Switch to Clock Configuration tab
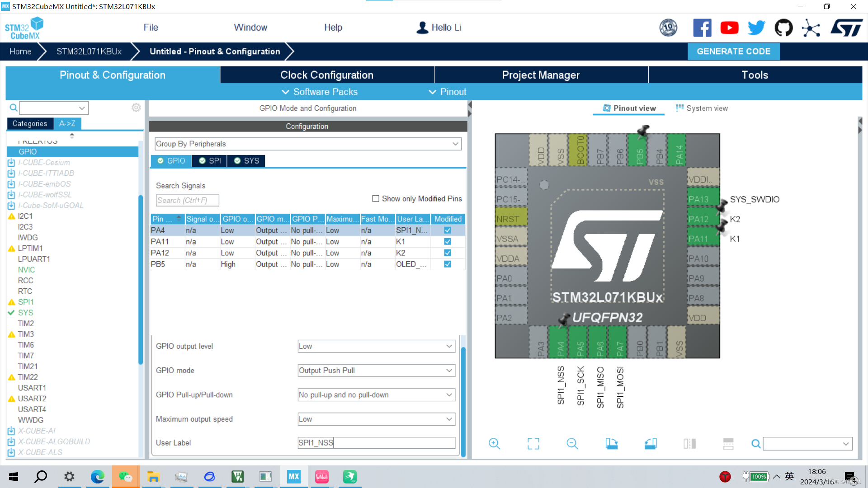 click(327, 75)
